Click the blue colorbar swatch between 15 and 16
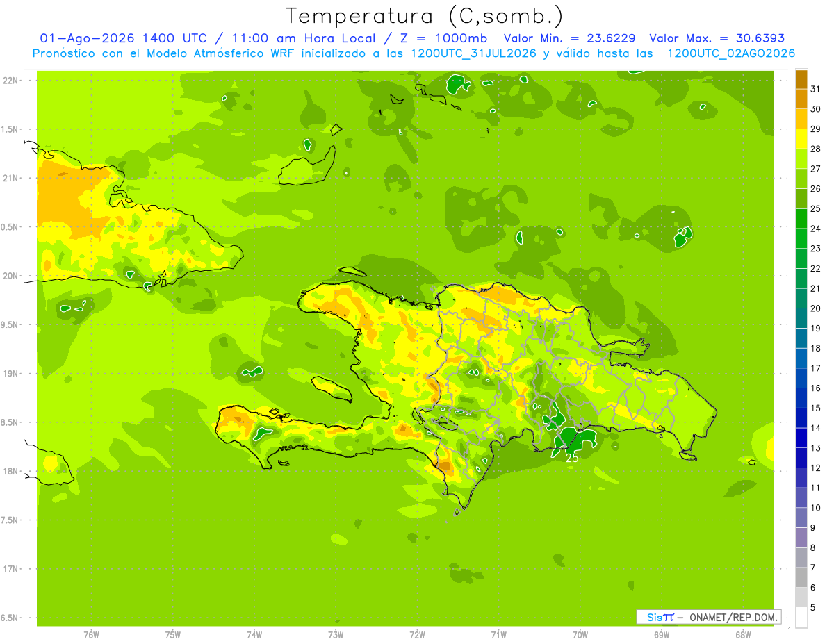This screenshot has height=644, width=834. [x=801, y=398]
